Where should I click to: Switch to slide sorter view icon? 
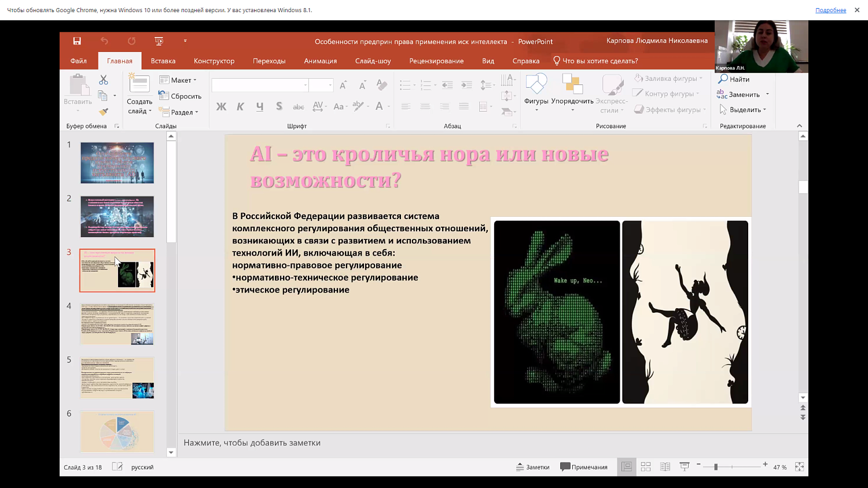coord(646,466)
